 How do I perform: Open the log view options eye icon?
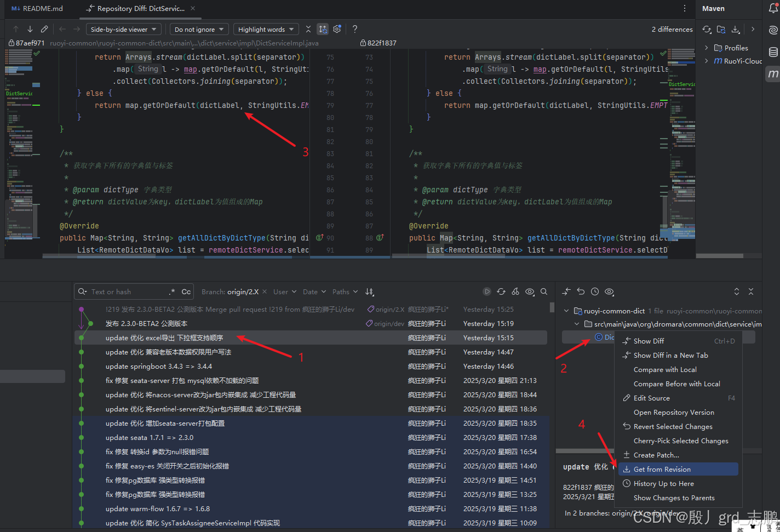[530, 291]
